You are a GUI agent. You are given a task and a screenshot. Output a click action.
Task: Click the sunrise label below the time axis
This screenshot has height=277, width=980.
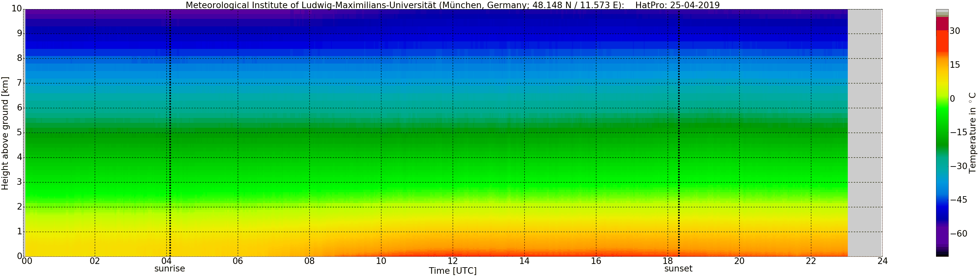click(169, 269)
